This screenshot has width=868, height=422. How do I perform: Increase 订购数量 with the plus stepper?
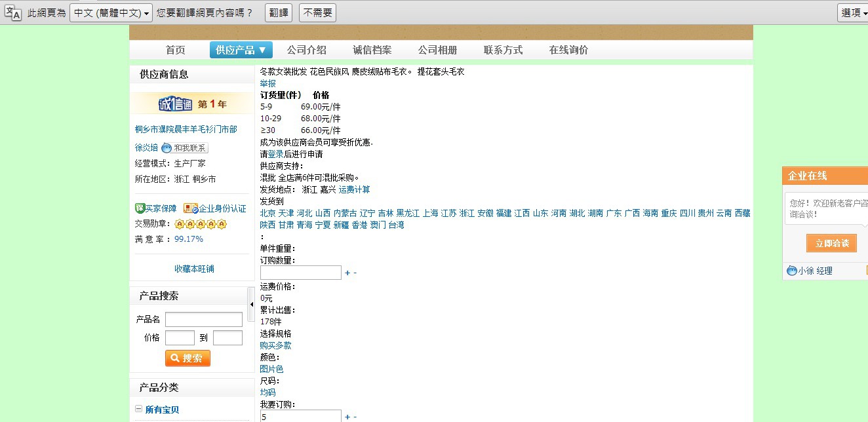pos(347,273)
